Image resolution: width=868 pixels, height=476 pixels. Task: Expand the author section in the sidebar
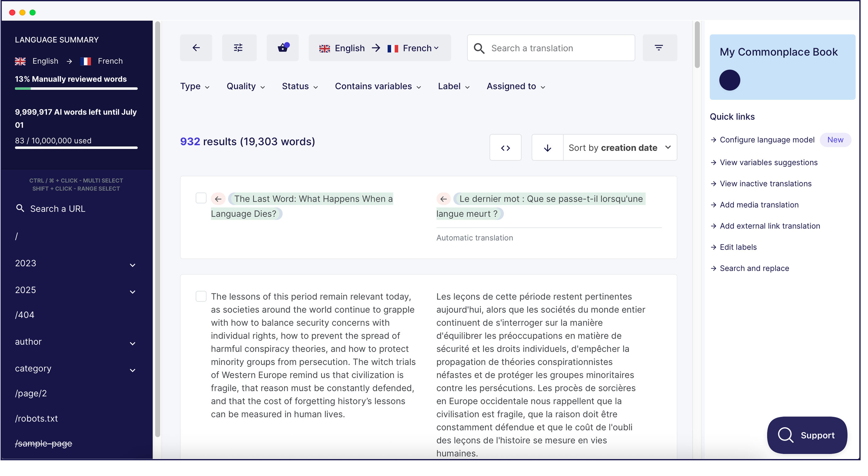(x=132, y=344)
